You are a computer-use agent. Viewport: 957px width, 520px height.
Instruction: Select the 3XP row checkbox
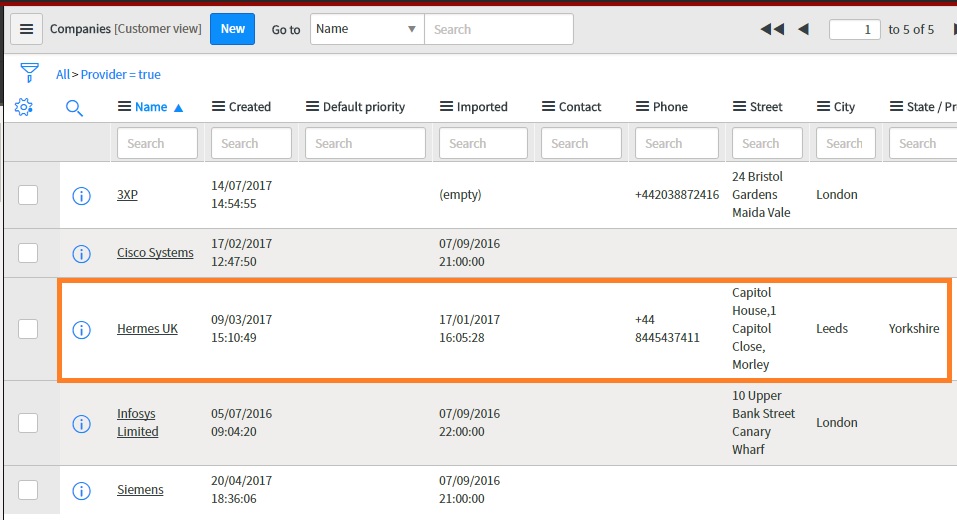28,195
